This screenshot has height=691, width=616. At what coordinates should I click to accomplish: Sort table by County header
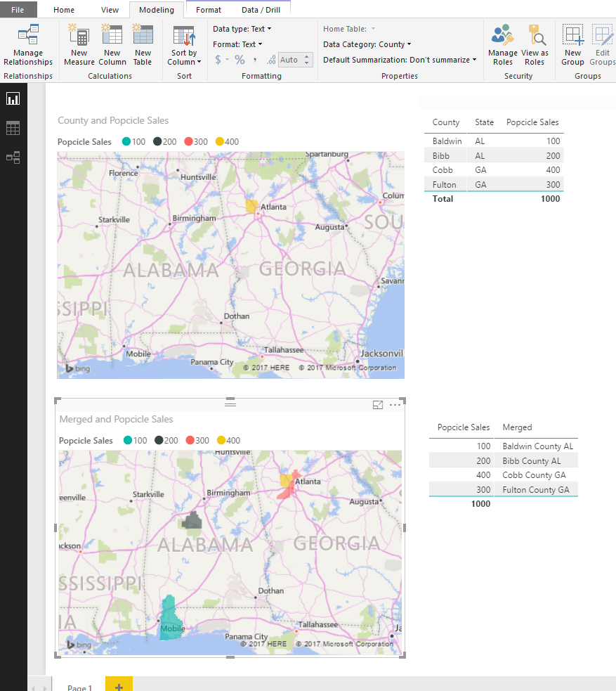pyautogui.click(x=445, y=122)
